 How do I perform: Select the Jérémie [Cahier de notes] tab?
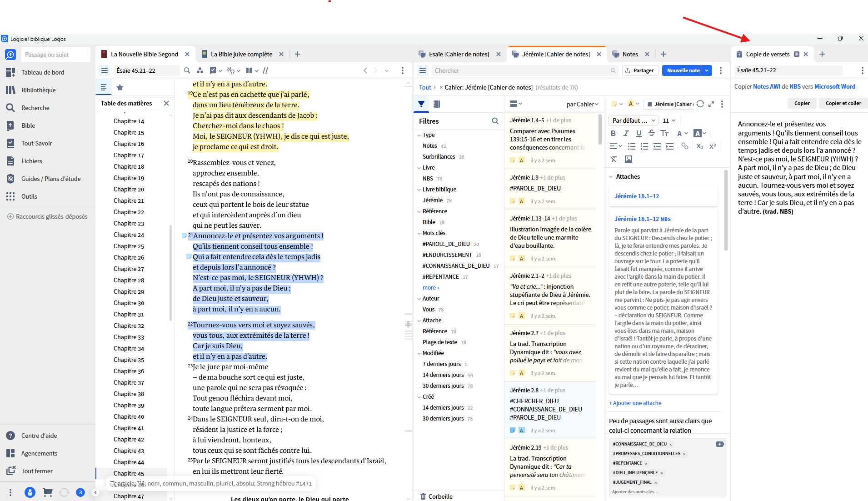(x=556, y=54)
